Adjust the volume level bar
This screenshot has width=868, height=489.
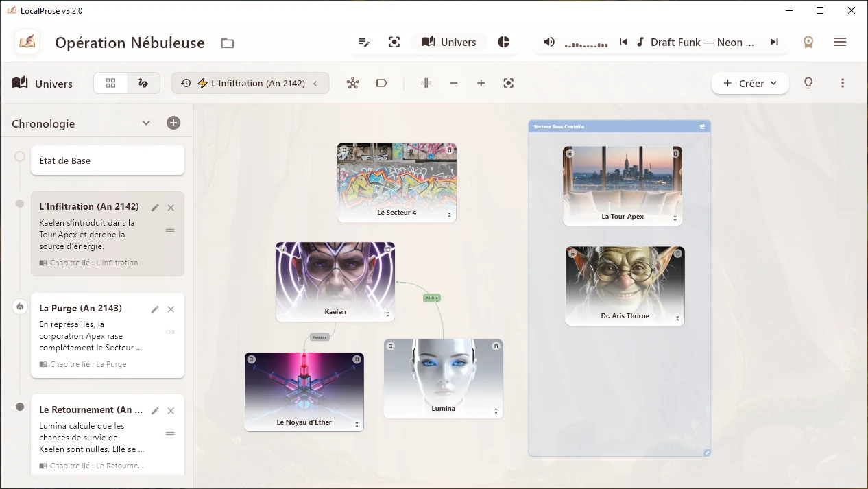click(586, 45)
